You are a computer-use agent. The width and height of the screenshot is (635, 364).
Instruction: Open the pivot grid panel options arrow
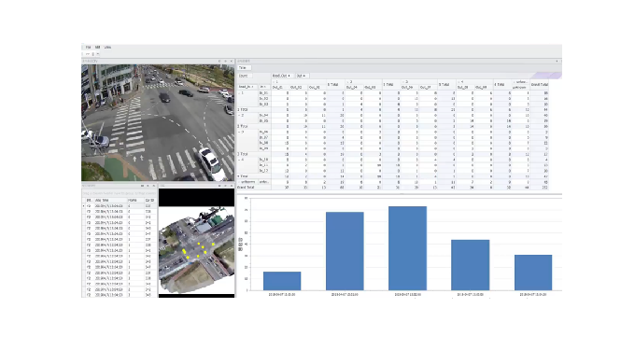coord(557,62)
